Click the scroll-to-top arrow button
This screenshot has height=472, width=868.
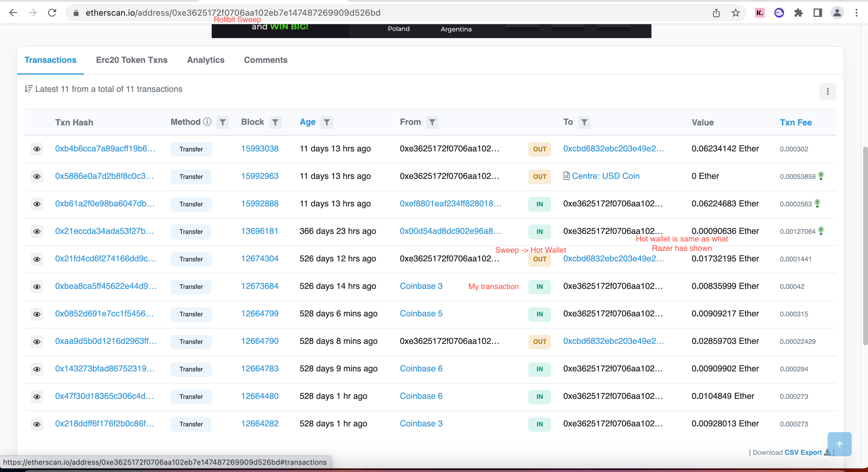tap(839, 444)
